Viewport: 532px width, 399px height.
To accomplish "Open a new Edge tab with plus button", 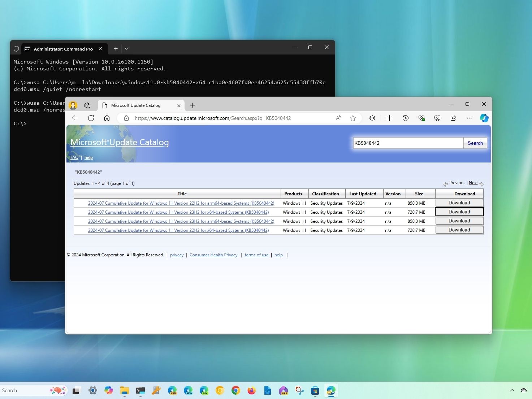I will pos(193,105).
